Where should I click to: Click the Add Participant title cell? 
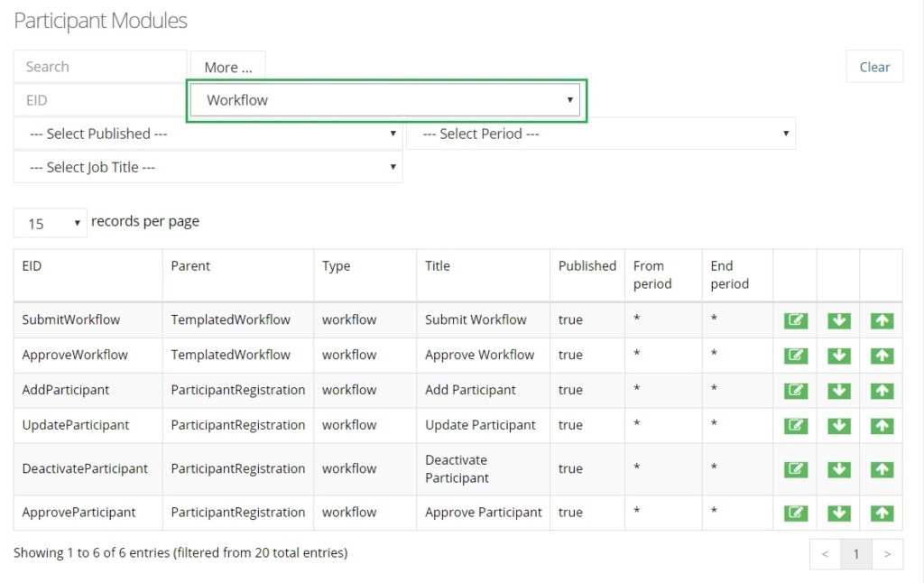(484, 390)
